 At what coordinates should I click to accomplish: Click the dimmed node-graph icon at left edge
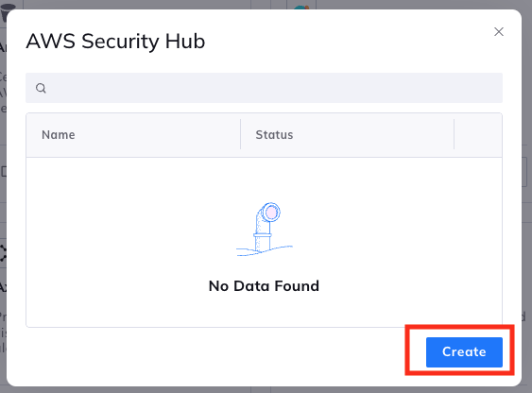point(3,253)
